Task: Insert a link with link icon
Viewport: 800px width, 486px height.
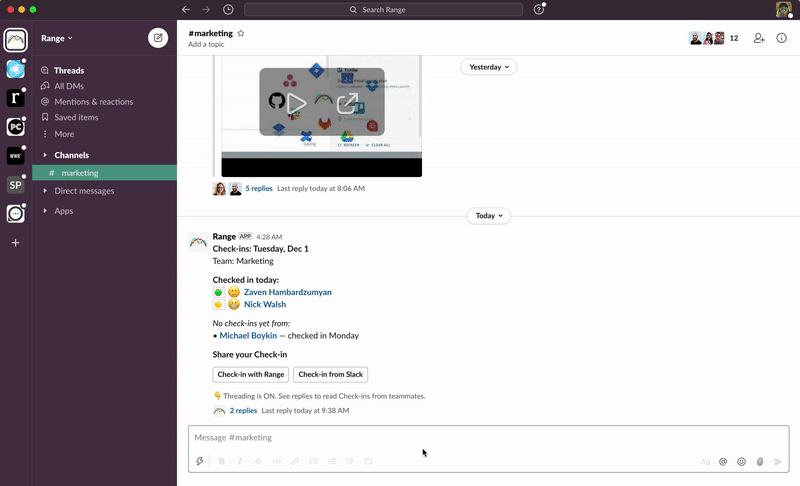Action: 295,461
